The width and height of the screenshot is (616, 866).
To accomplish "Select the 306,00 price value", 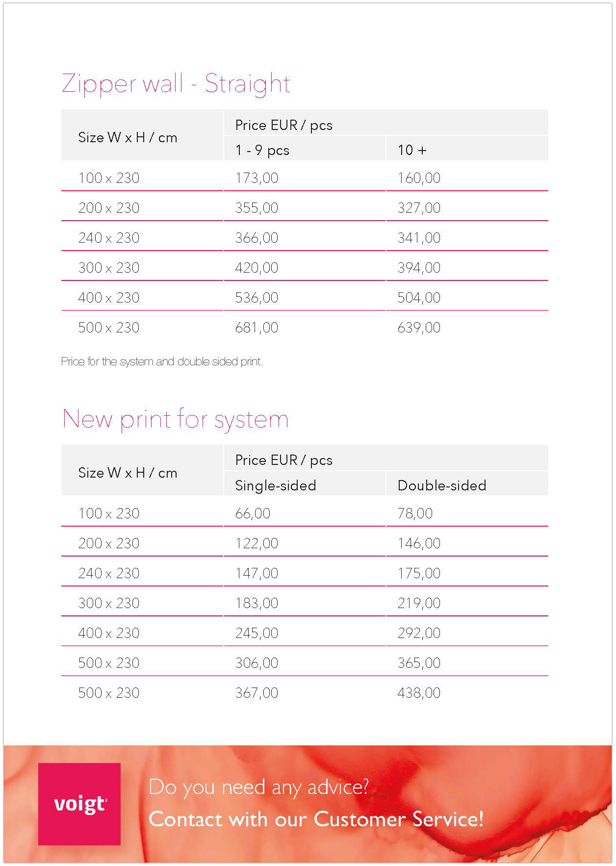I will point(257,663).
